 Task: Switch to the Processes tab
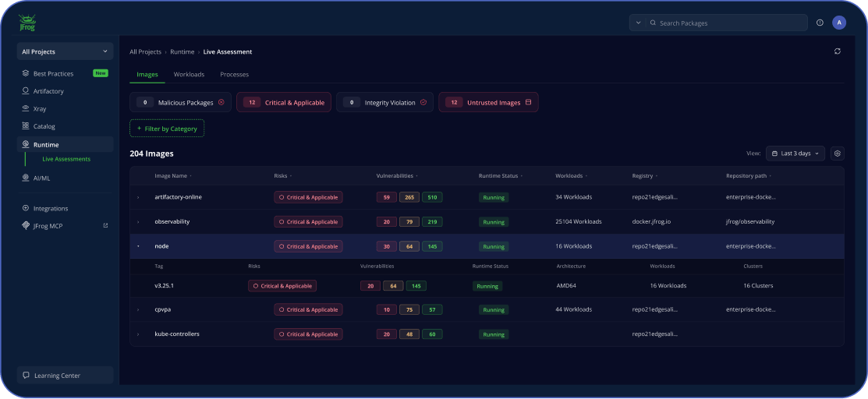click(x=234, y=75)
